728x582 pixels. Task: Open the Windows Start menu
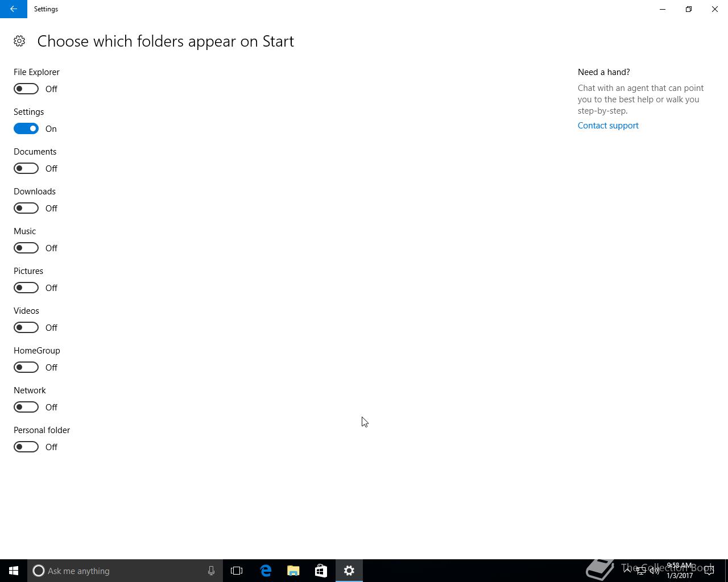click(x=14, y=571)
